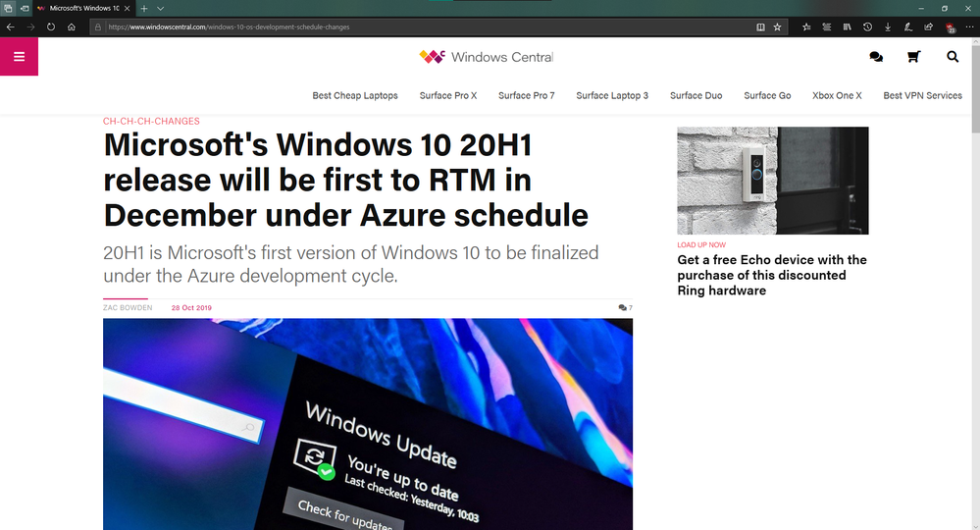Open the forums chat bubbles icon
This screenshot has height=530, width=980.
click(x=876, y=57)
